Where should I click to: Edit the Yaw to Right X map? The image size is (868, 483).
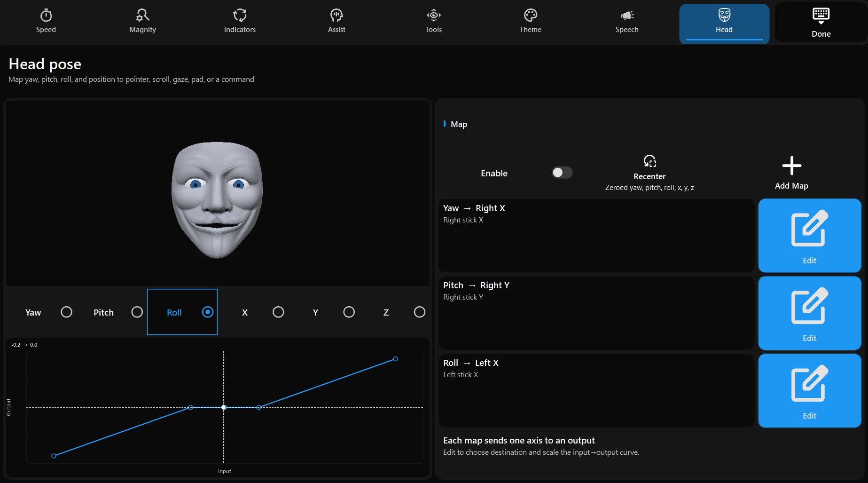point(810,236)
